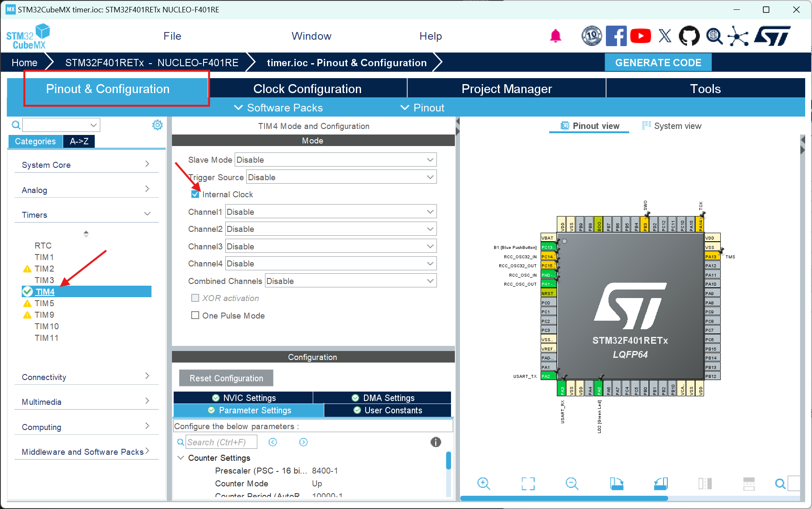Go to next parameter search result

click(303, 442)
